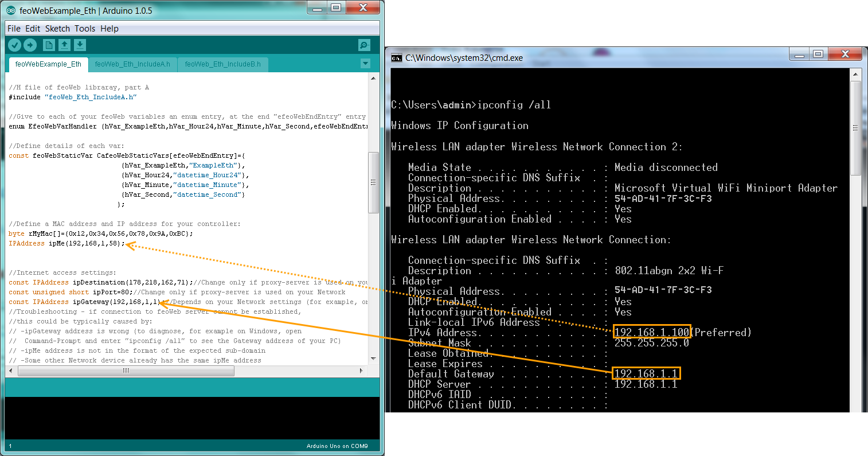Switch to the feoWeb_Eth_IncludeA.h tab
This screenshot has height=456, width=868.
(x=132, y=64)
